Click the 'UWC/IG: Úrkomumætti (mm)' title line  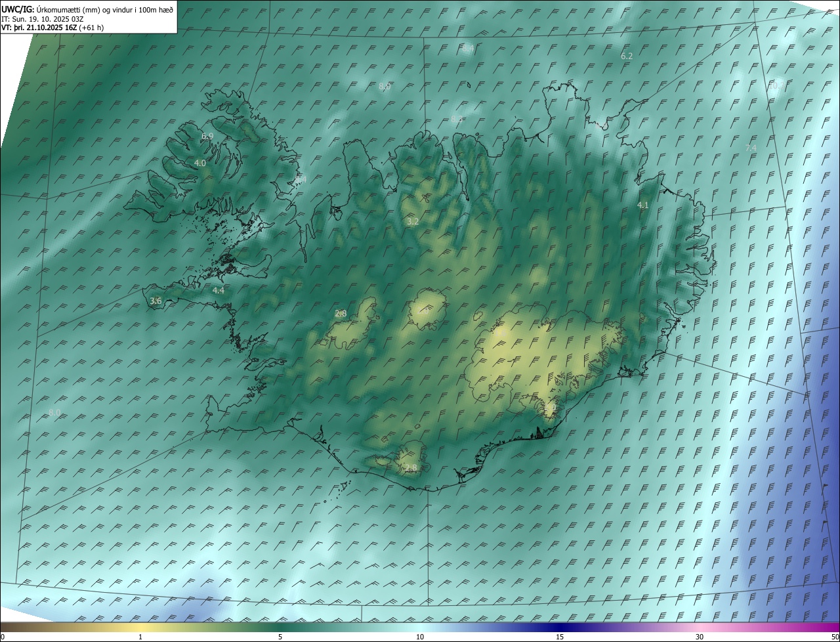[87, 9]
